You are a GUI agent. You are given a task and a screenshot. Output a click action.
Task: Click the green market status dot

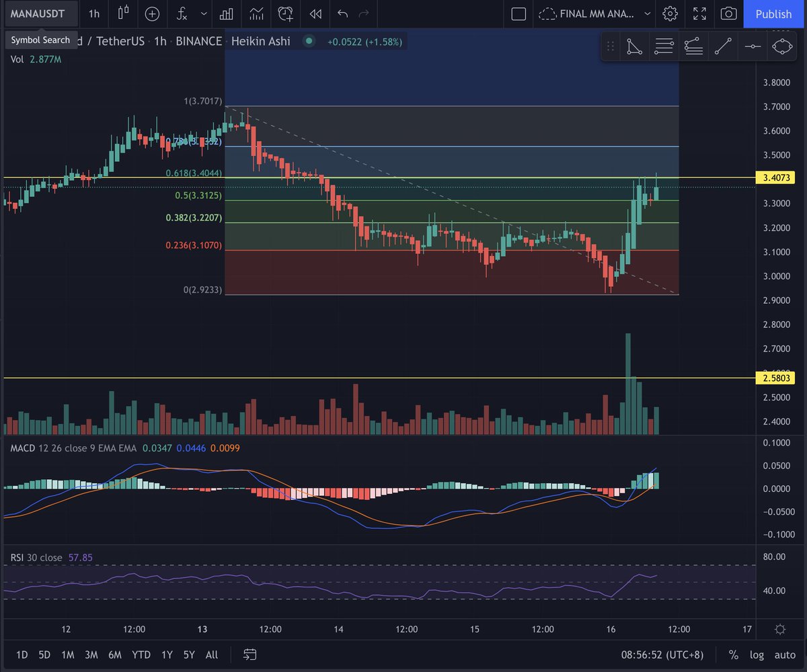(309, 41)
